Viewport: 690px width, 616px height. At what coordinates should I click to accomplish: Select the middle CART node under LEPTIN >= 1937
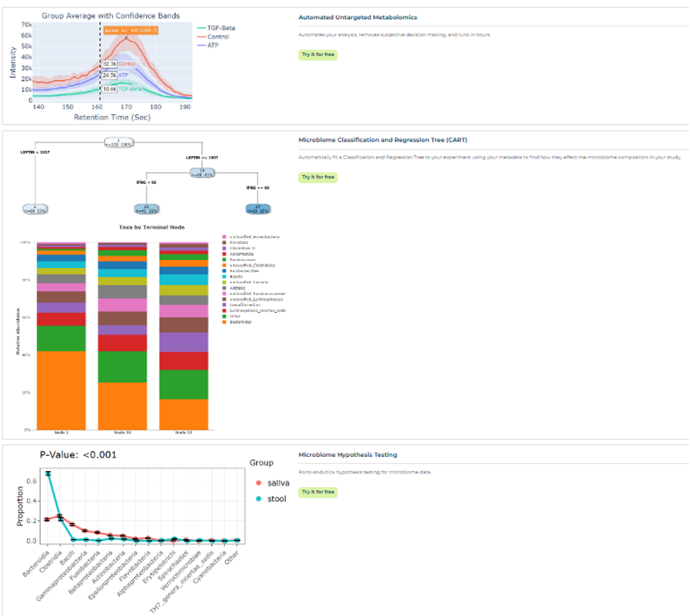[203, 172]
